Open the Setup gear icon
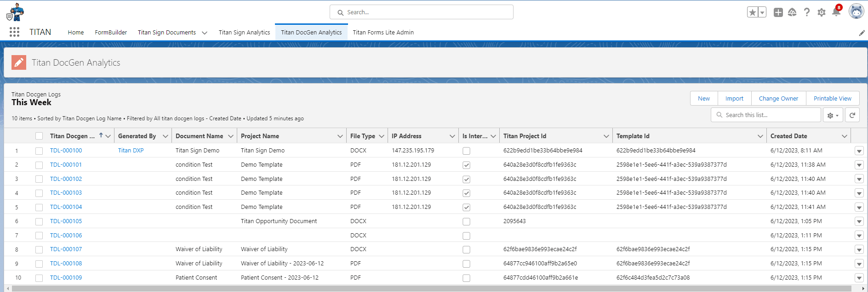868x292 pixels. 822,12
